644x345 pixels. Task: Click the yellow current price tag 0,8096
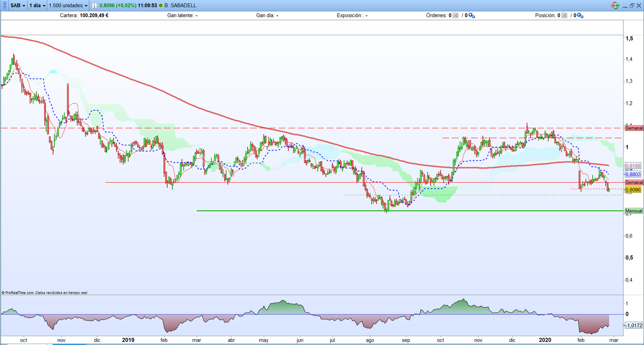[x=633, y=190]
